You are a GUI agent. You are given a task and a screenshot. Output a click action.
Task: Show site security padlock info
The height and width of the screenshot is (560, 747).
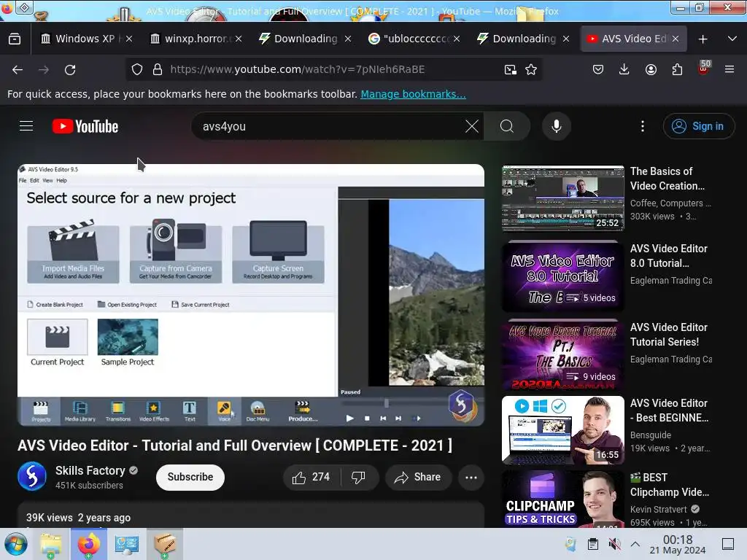[158, 69]
